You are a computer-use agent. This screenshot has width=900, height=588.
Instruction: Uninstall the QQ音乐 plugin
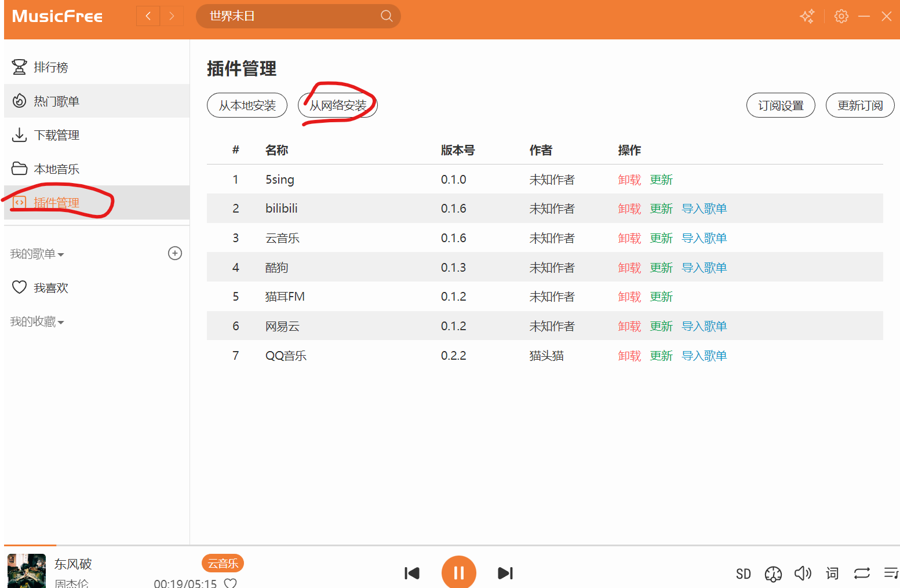point(629,356)
